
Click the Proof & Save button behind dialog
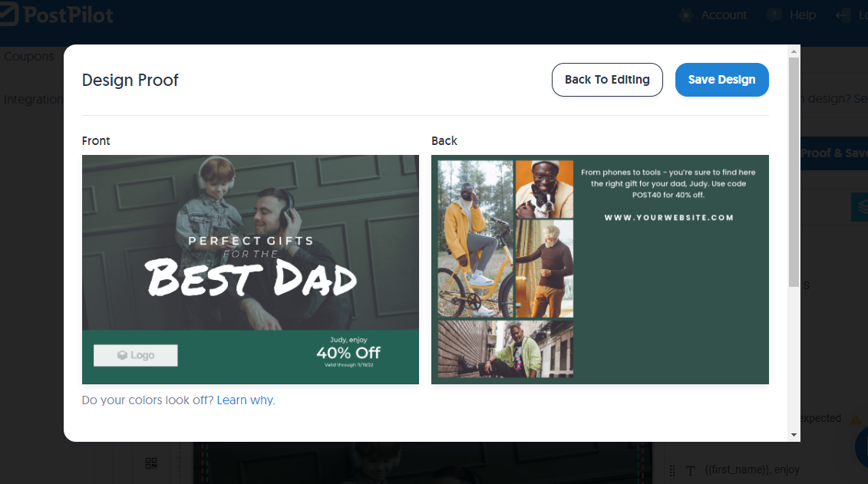pos(834,153)
